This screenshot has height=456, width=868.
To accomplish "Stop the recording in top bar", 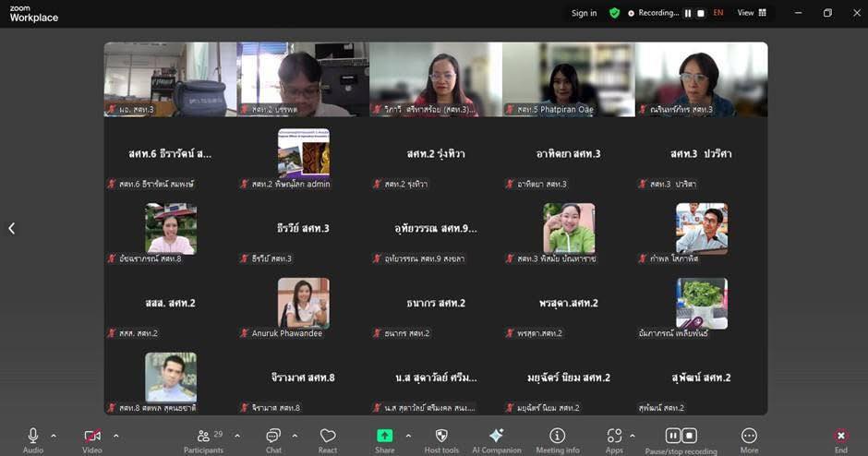I will pos(701,13).
